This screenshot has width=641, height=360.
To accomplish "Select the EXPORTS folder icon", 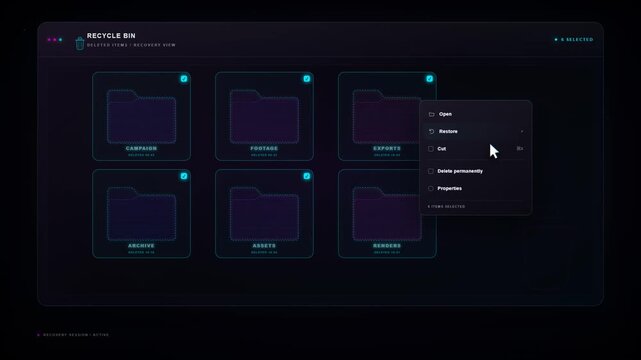I will [387, 116].
